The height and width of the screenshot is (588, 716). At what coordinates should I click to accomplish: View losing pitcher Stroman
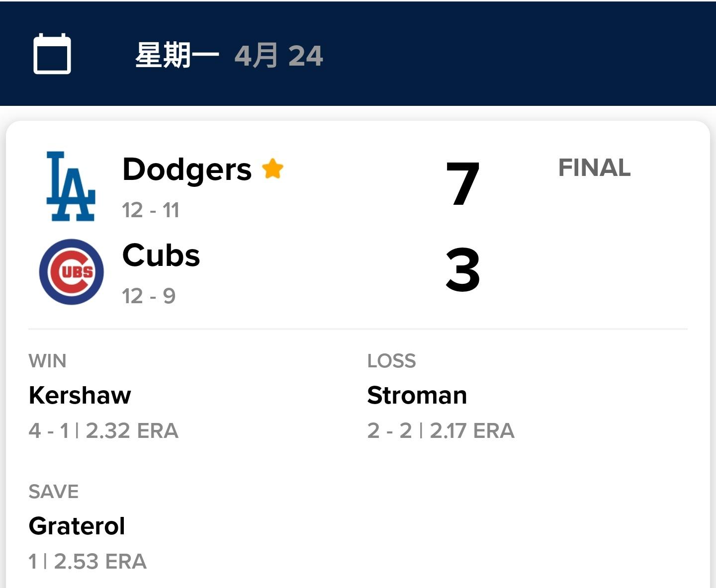tap(417, 396)
